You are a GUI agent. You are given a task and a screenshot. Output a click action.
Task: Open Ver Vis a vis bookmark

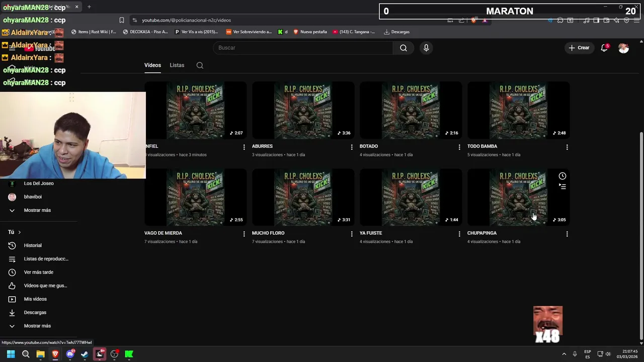point(196,32)
